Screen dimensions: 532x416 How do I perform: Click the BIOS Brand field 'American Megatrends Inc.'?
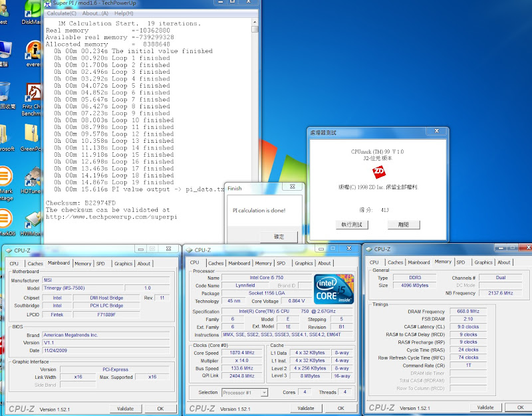(x=106, y=335)
